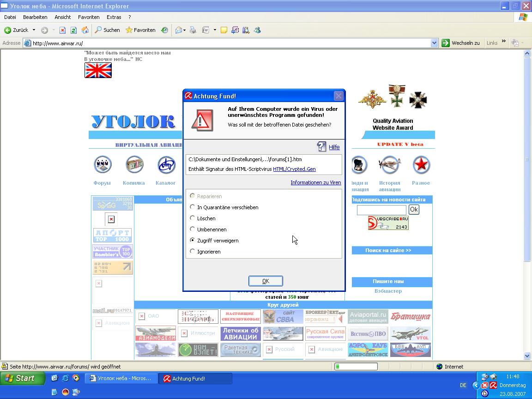
Task: Open the Favoriten star panel
Action: tap(140, 30)
